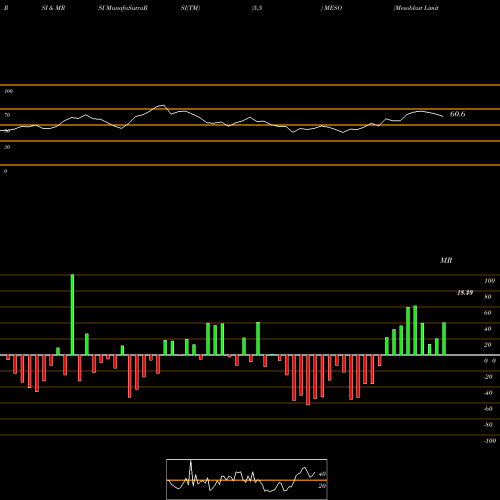Image resolution: width=500 pixels, height=500 pixels.
Task: Click the MR heading above the histogram
Action: 446,260
